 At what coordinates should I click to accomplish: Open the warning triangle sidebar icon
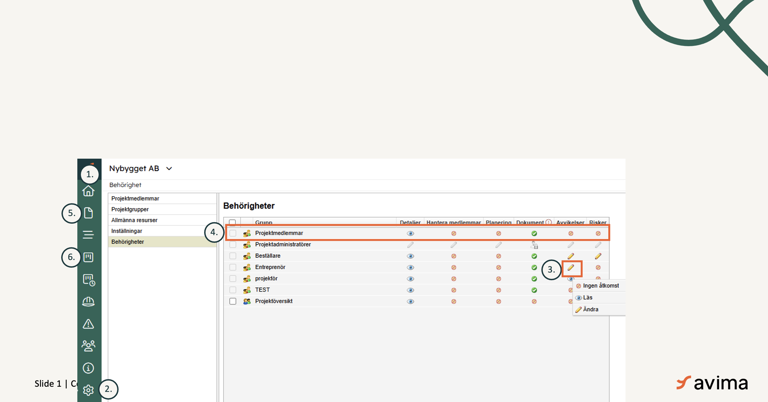coord(88,324)
